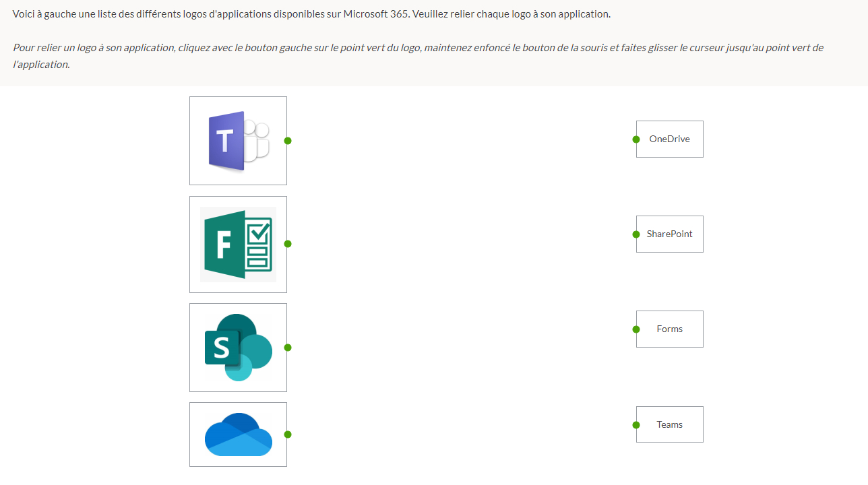Select the green dot beside OneDrive logo
This screenshot has height=485, width=868.
(288, 434)
